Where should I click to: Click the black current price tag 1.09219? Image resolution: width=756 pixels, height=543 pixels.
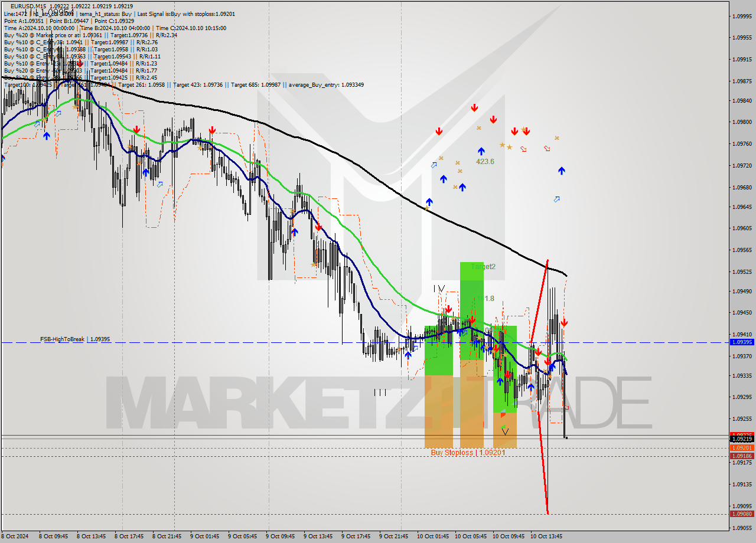point(742,439)
